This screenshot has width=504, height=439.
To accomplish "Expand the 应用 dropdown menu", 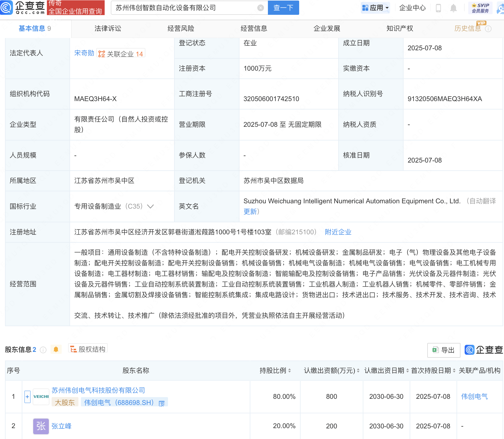I will point(375,8).
